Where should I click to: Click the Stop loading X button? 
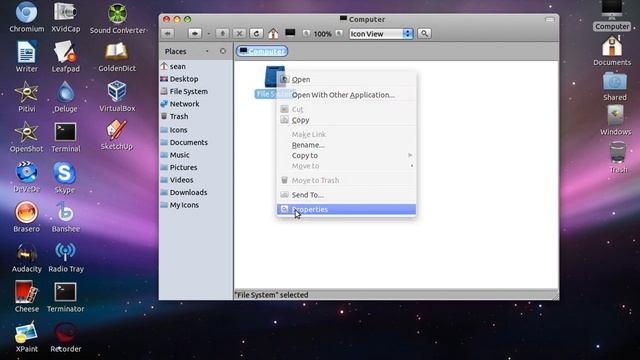[x=239, y=33]
